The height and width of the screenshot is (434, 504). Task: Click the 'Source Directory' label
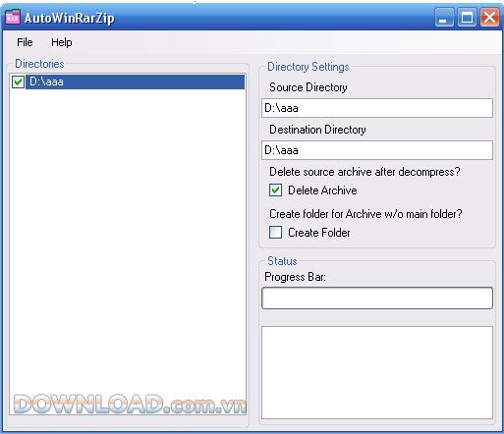pos(308,87)
